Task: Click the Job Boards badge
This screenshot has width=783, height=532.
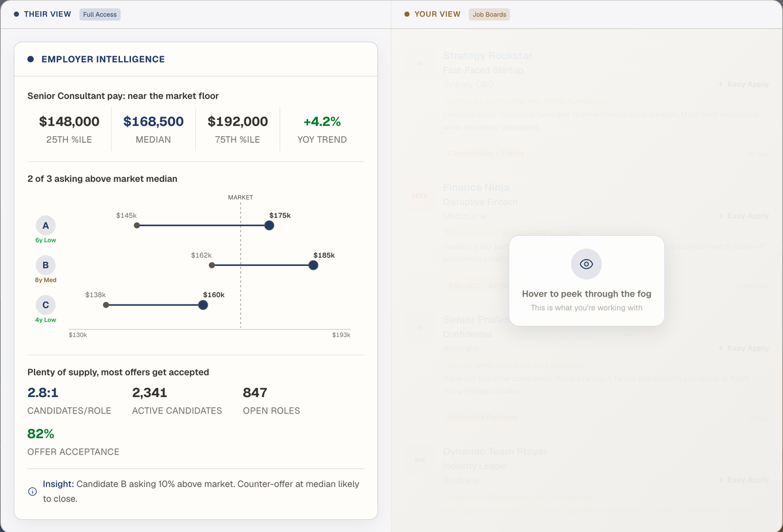Action: click(x=489, y=14)
